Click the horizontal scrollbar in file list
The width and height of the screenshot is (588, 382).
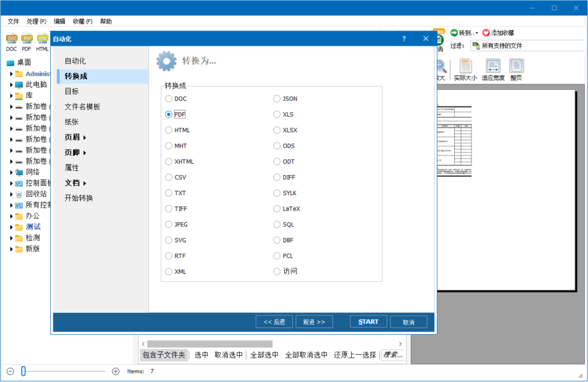pyautogui.click(x=210, y=344)
